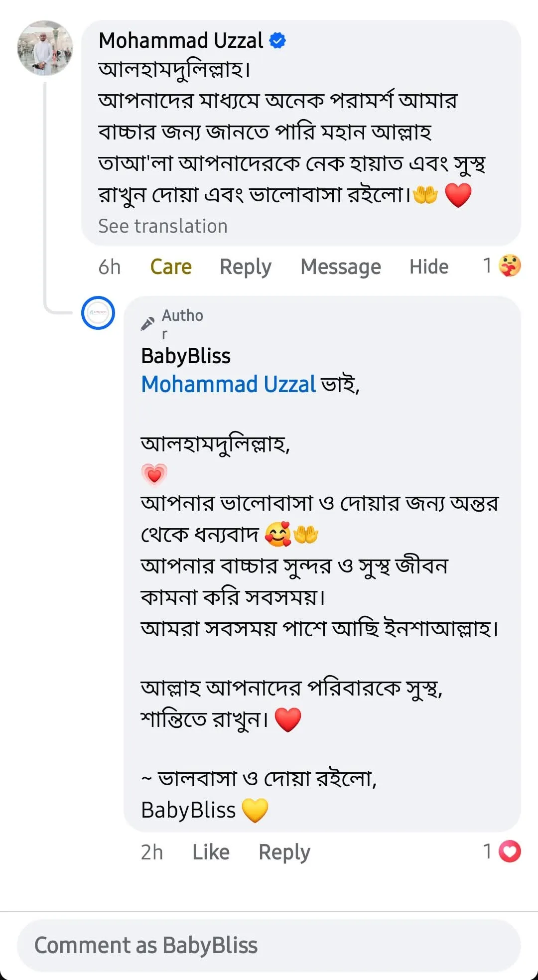Viewport: 538px width, 980px height.
Task: Click the Author pen badge icon
Action: 147,324
